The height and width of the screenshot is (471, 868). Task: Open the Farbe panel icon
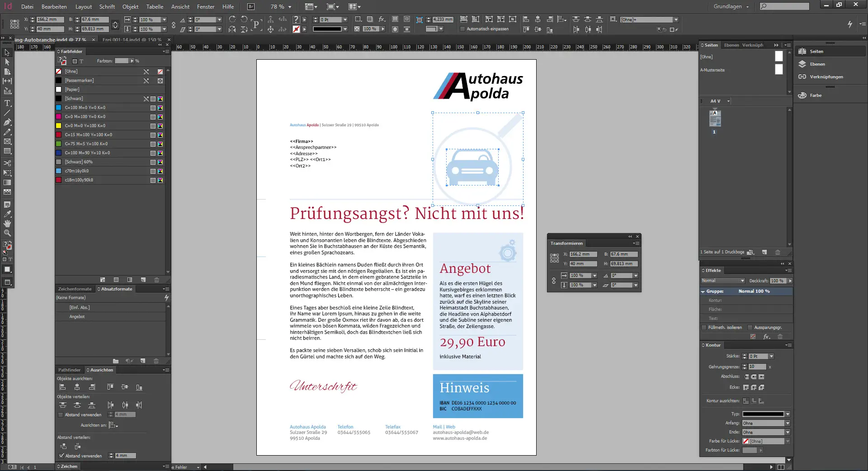[803, 95]
